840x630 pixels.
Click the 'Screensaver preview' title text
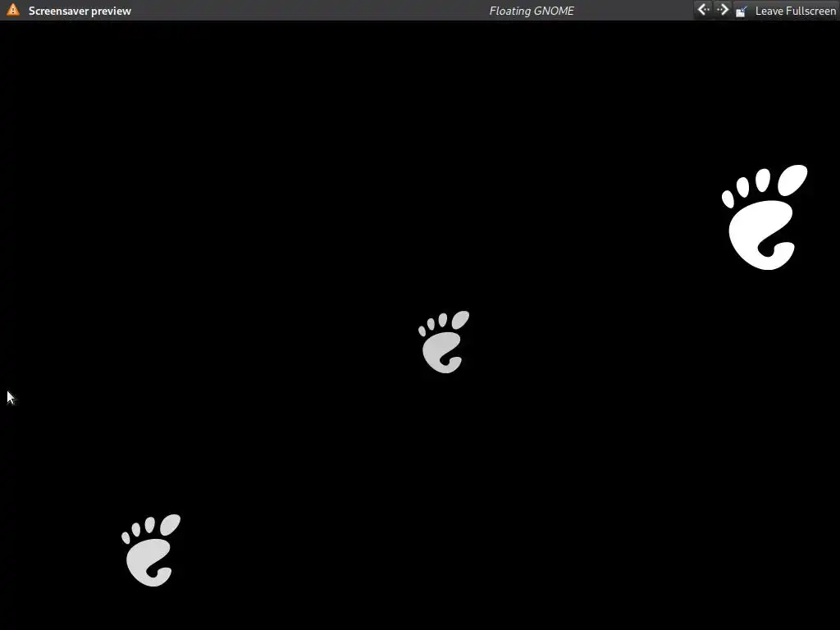[80, 11]
